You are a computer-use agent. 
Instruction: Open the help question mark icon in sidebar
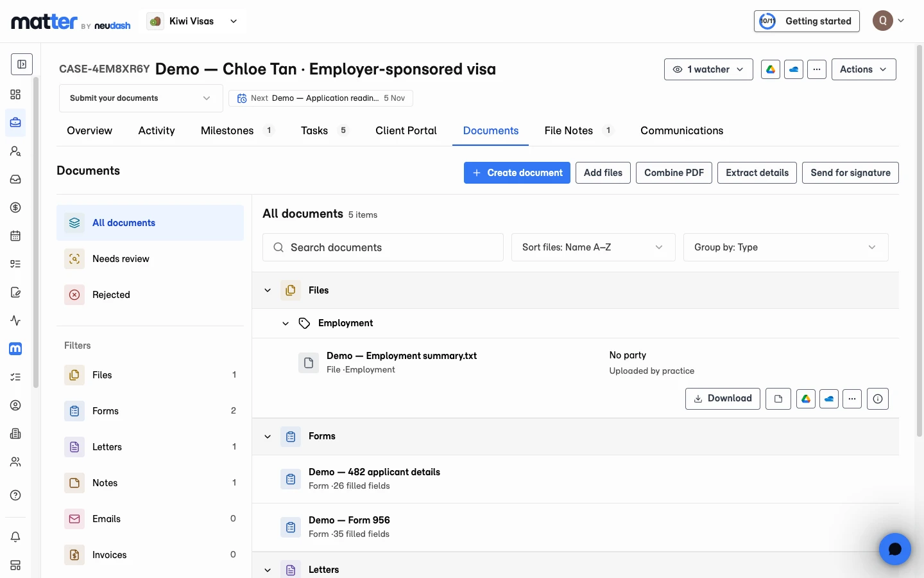15,495
